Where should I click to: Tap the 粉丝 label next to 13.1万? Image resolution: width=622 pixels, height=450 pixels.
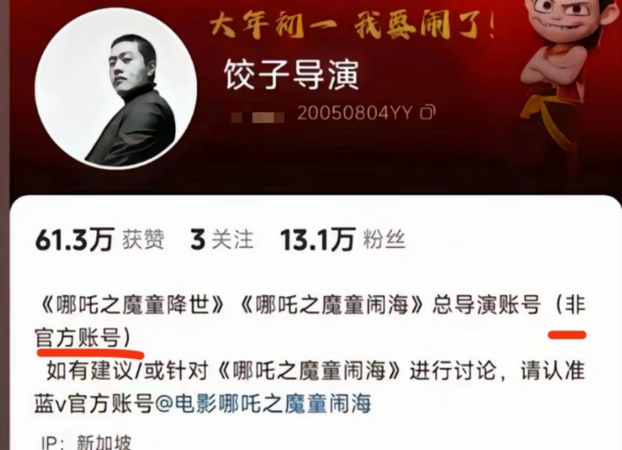click(384, 239)
